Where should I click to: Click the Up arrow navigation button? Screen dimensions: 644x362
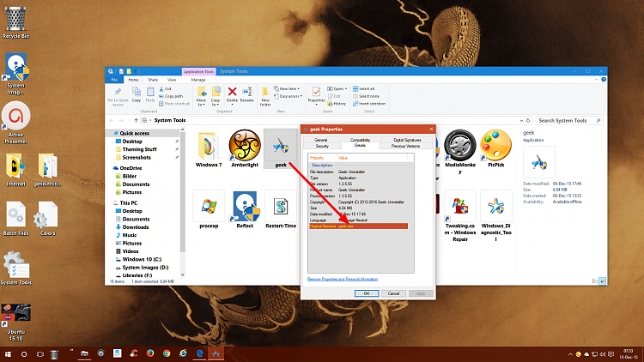pos(136,121)
